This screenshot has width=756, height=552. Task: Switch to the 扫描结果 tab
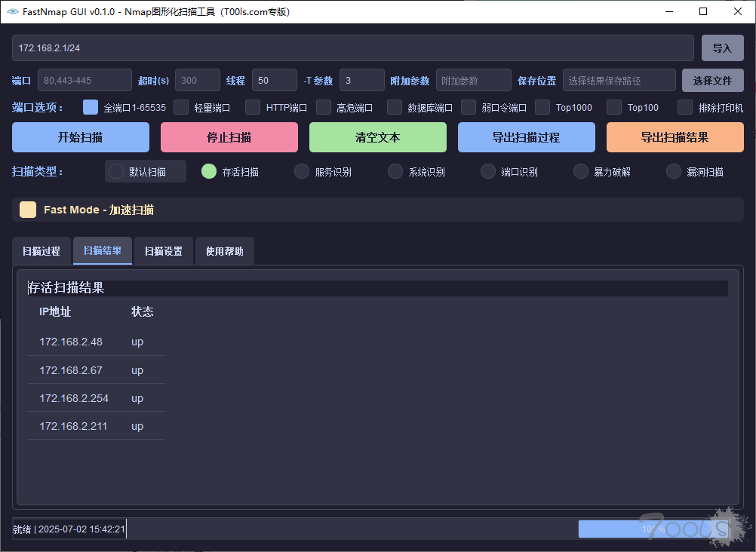[x=103, y=250]
